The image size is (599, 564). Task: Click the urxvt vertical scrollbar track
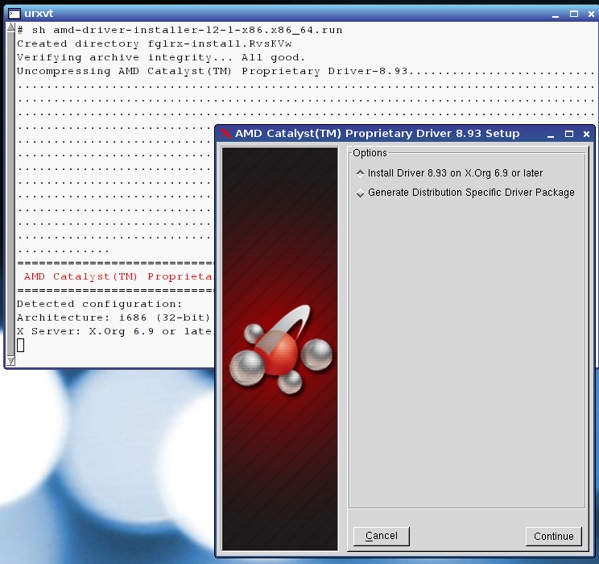11,194
